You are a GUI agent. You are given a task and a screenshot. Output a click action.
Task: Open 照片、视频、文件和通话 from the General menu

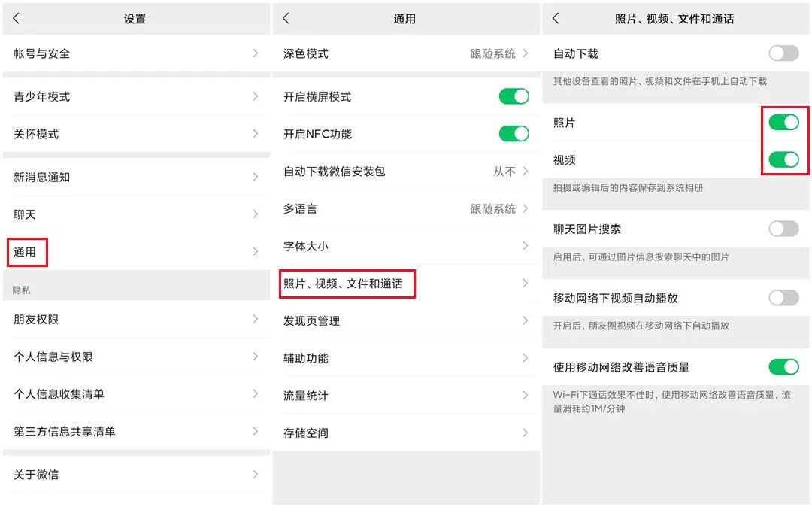point(347,284)
